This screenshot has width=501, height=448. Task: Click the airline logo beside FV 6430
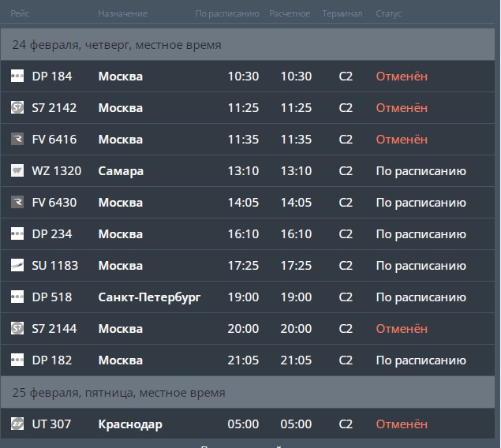click(x=17, y=203)
